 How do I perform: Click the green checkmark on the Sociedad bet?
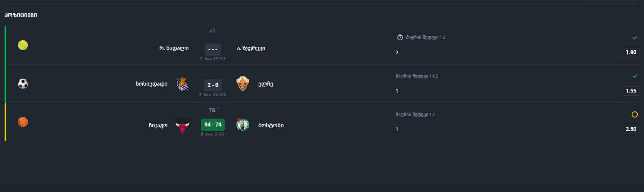pyautogui.click(x=635, y=76)
